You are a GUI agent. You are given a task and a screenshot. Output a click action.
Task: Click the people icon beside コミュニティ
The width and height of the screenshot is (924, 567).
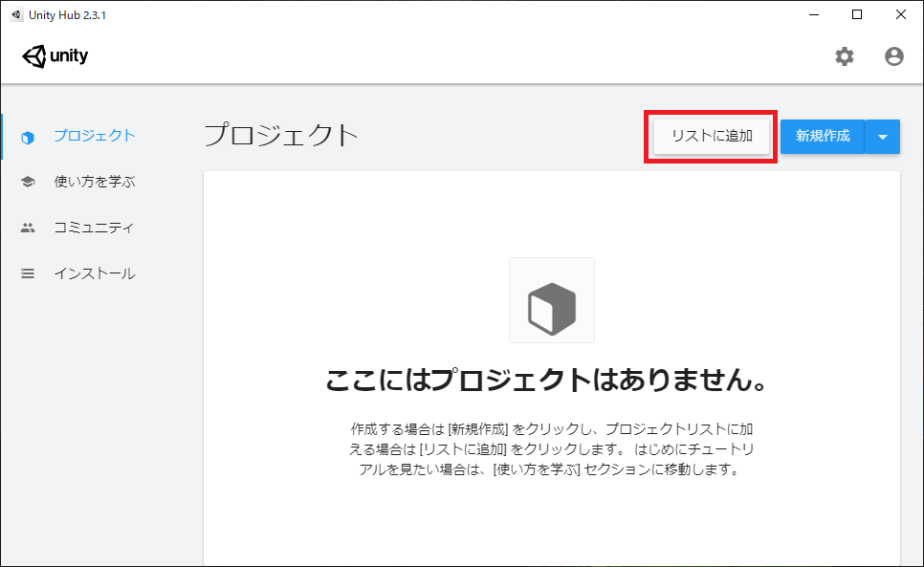(28, 228)
